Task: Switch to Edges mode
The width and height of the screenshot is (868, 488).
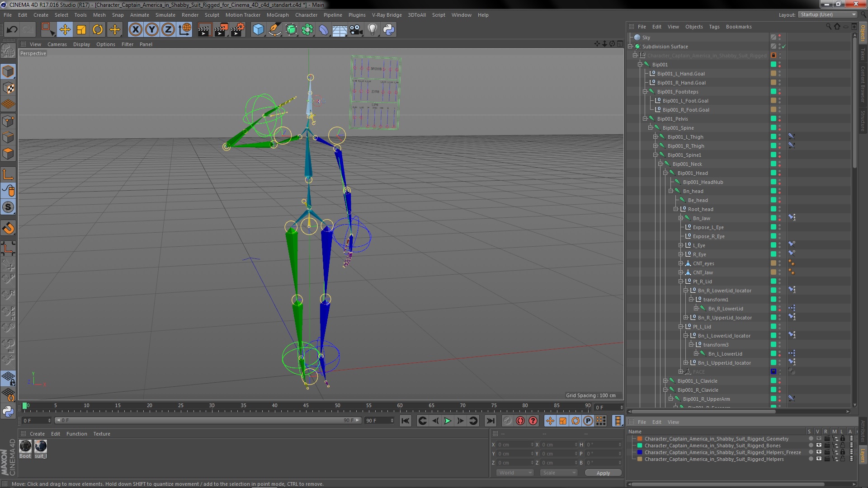Action: 8,137
